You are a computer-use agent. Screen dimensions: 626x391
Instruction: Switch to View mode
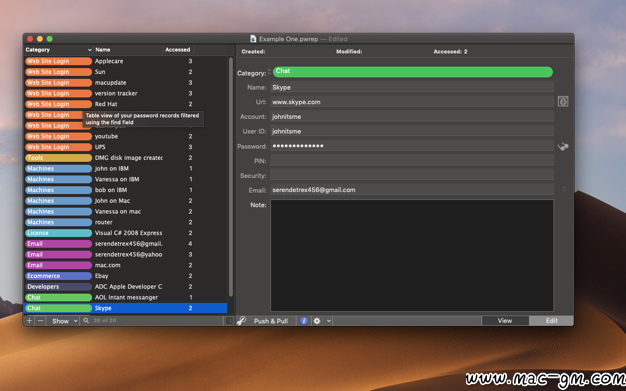coord(505,321)
